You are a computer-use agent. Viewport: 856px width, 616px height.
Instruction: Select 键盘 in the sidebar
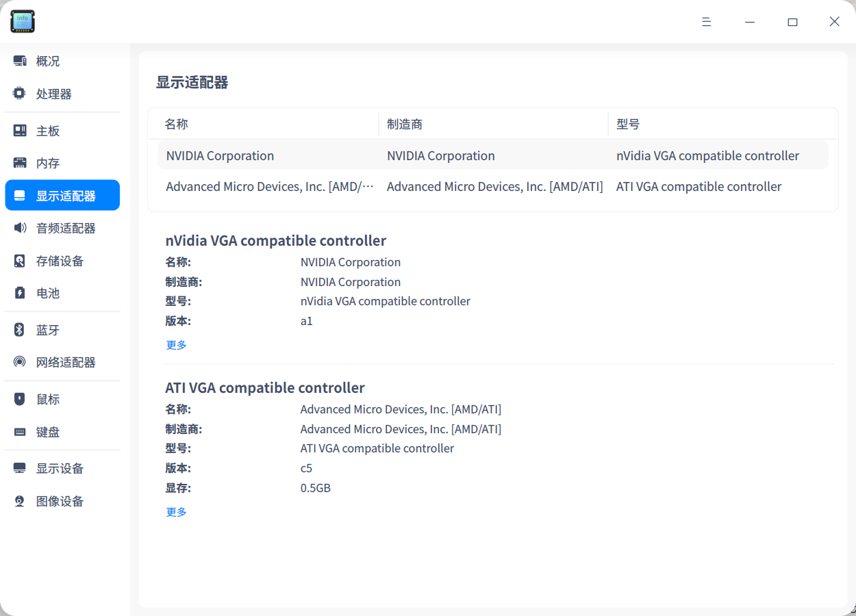tap(48, 432)
